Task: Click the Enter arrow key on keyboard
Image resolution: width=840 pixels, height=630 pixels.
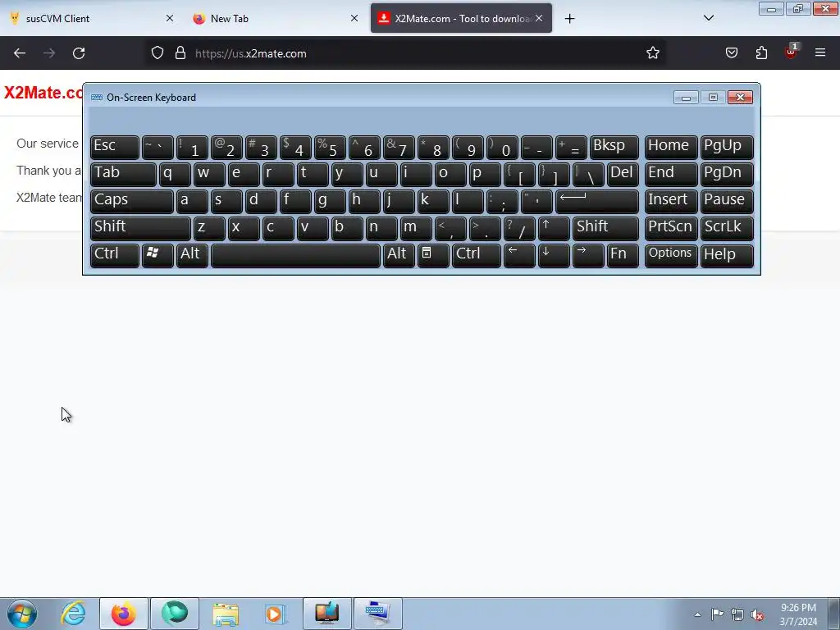Action: pyautogui.click(x=597, y=201)
